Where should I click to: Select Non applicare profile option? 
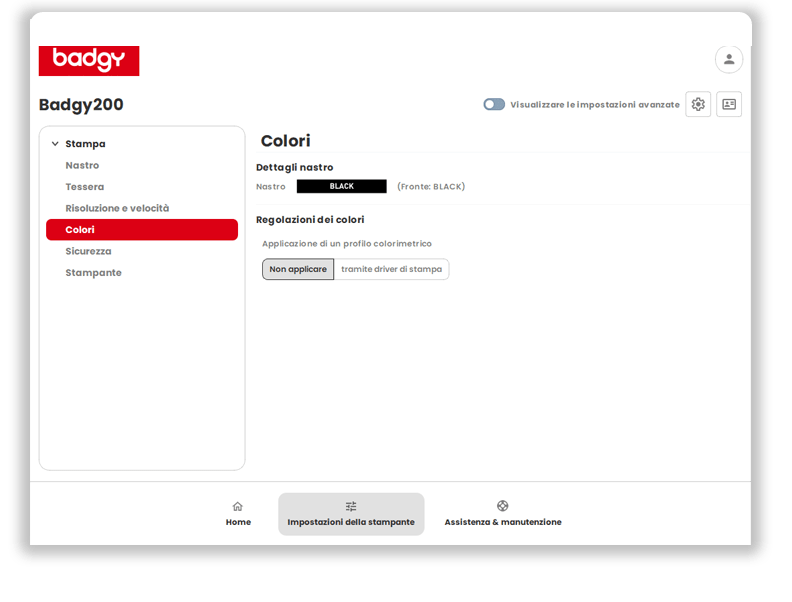298,269
